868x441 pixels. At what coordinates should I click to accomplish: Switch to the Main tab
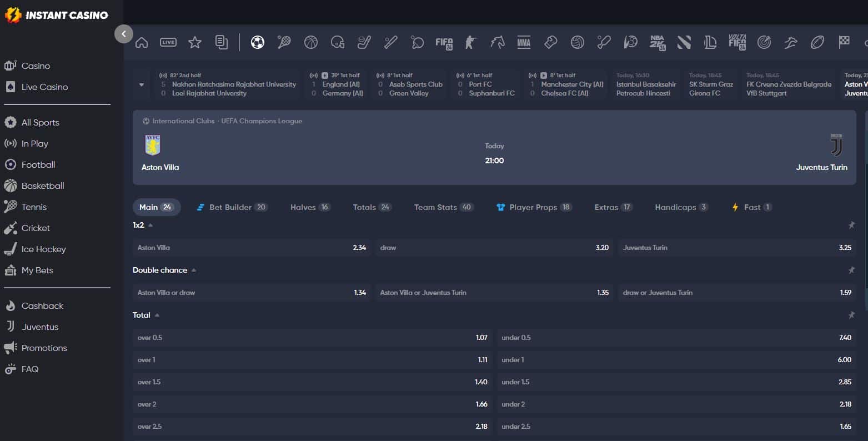157,207
